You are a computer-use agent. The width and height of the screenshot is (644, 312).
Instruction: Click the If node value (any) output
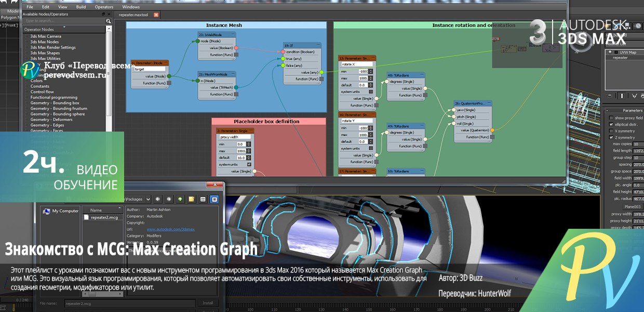(x=321, y=72)
